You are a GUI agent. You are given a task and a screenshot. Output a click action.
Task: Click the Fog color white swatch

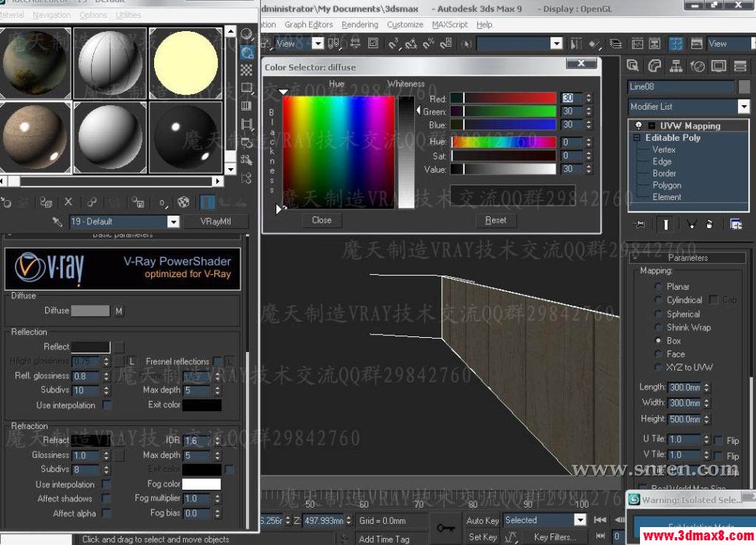(x=201, y=483)
